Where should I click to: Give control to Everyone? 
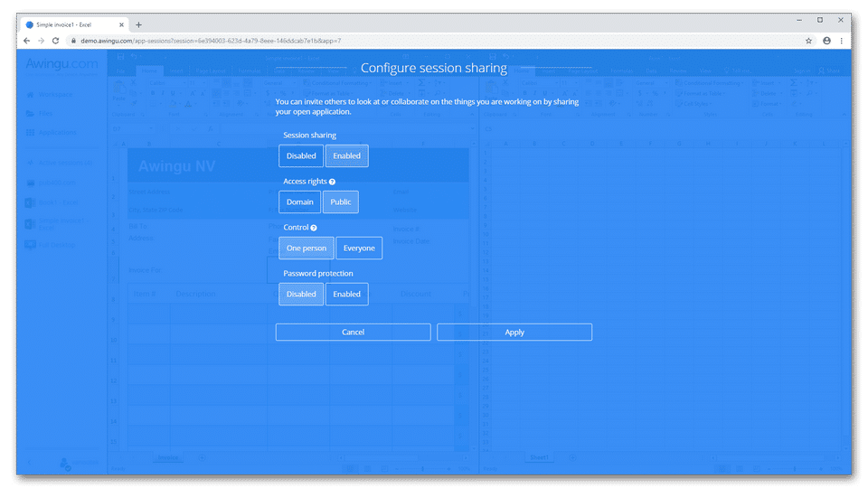coord(359,248)
